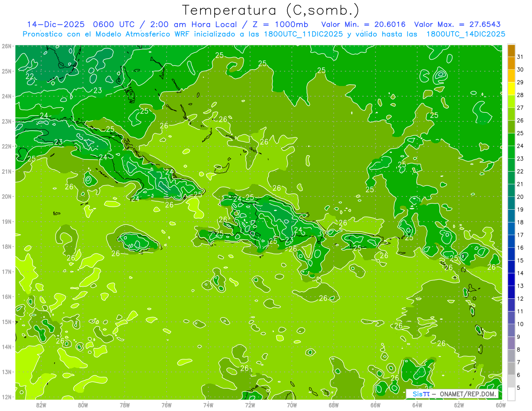Pick the yellow swatch between 28 and 29

click(x=511, y=89)
